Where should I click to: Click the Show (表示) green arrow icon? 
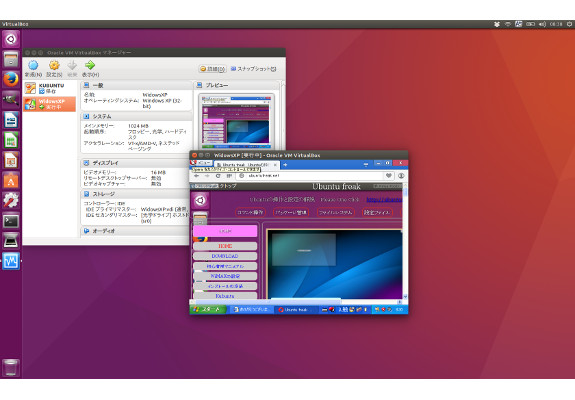tap(90, 68)
